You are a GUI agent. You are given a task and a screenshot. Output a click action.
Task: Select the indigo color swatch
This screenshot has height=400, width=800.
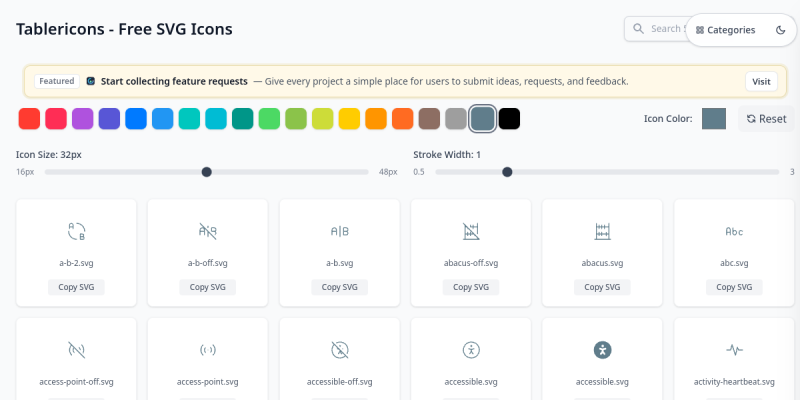[x=109, y=119]
